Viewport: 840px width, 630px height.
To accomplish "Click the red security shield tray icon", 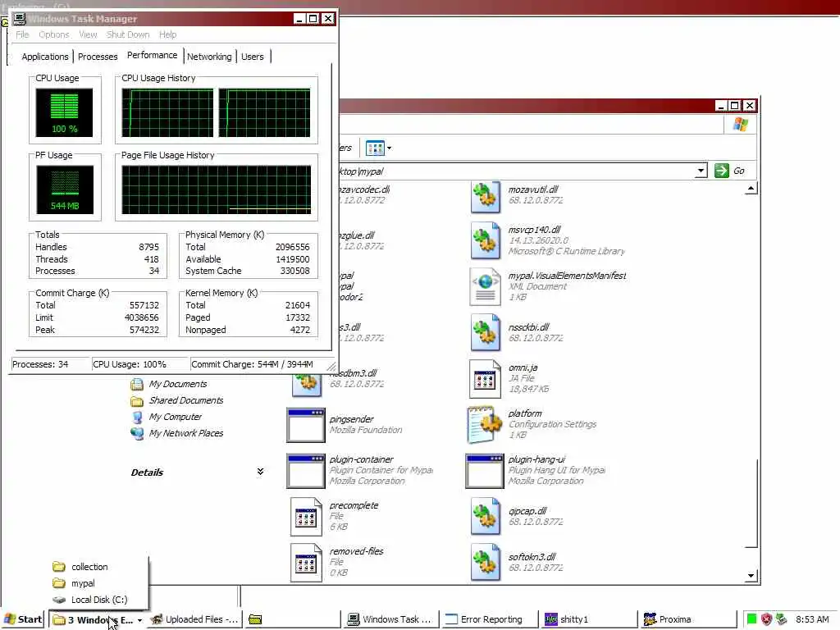I will pos(767,619).
